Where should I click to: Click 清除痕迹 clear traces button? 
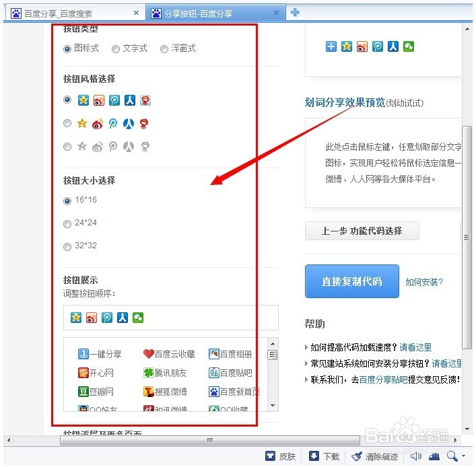374,456
